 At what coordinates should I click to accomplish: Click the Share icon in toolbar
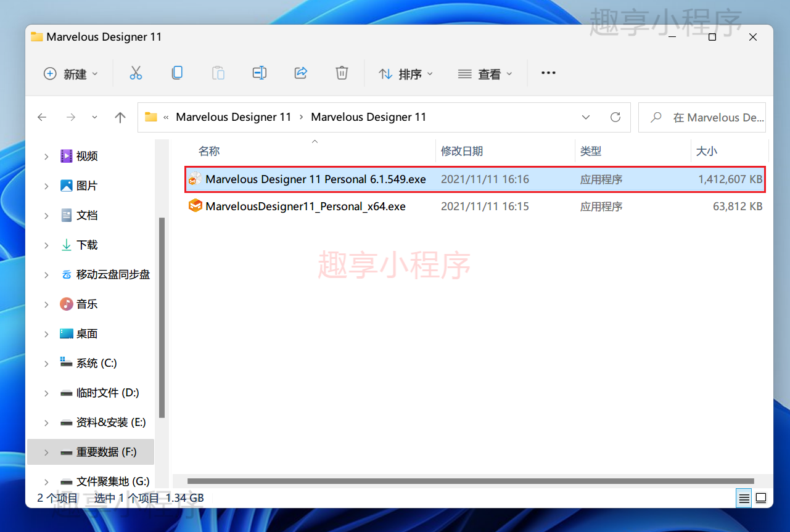coord(301,73)
